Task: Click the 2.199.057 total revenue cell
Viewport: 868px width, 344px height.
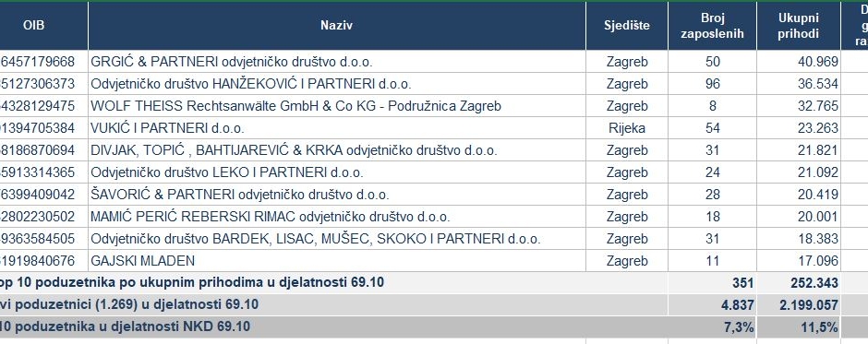Action: point(798,304)
